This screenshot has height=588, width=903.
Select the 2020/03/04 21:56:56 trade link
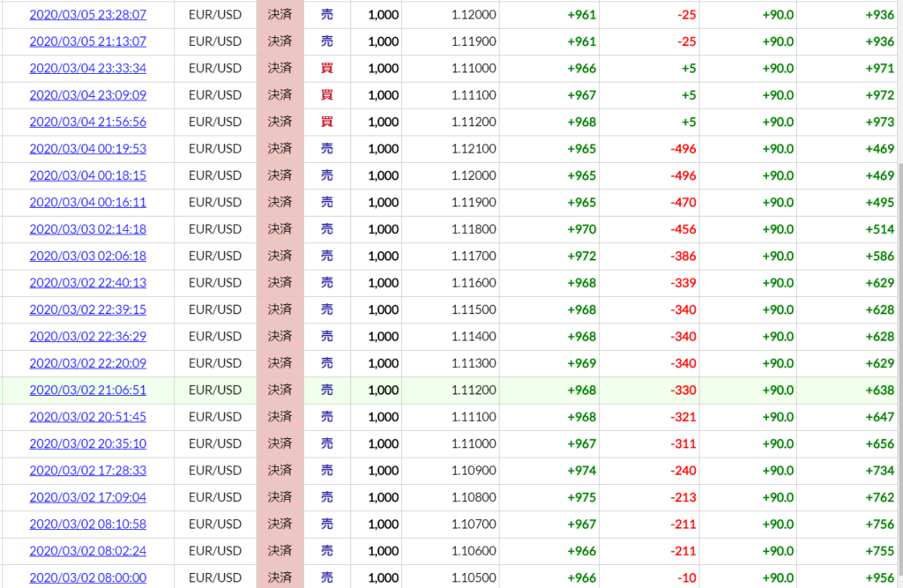pyautogui.click(x=87, y=122)
